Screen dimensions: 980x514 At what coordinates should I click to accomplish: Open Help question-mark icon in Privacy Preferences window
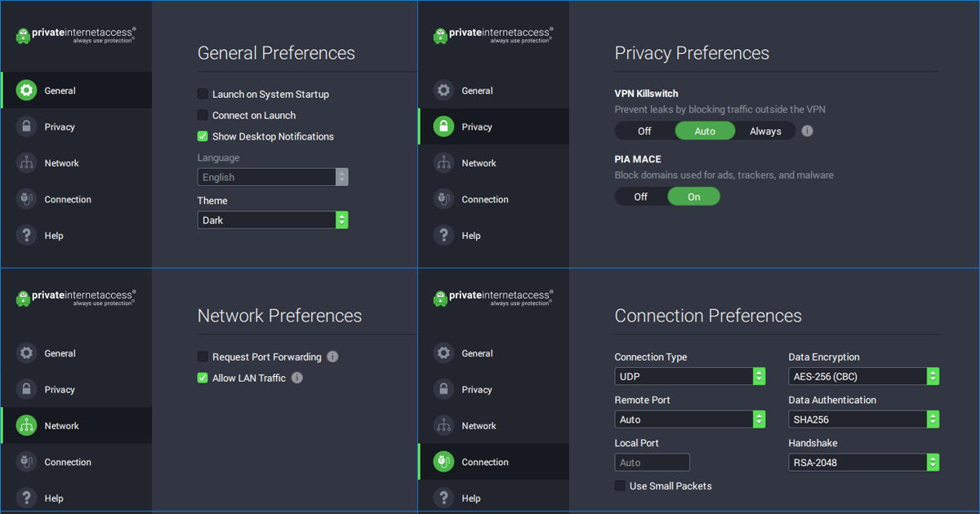click(444, 235)
